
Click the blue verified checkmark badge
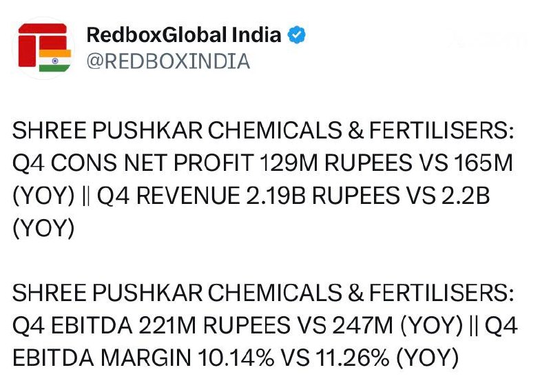point(297,34)
